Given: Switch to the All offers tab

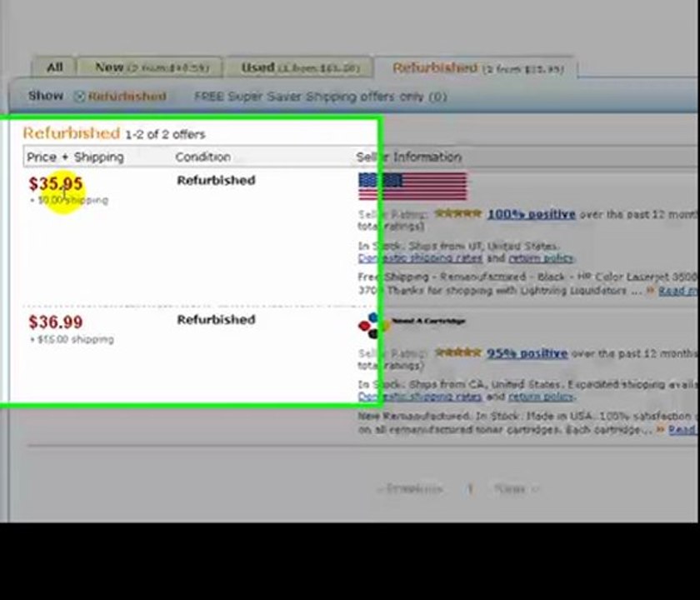Looking at the screenshot, I should [x=54, y=67].
